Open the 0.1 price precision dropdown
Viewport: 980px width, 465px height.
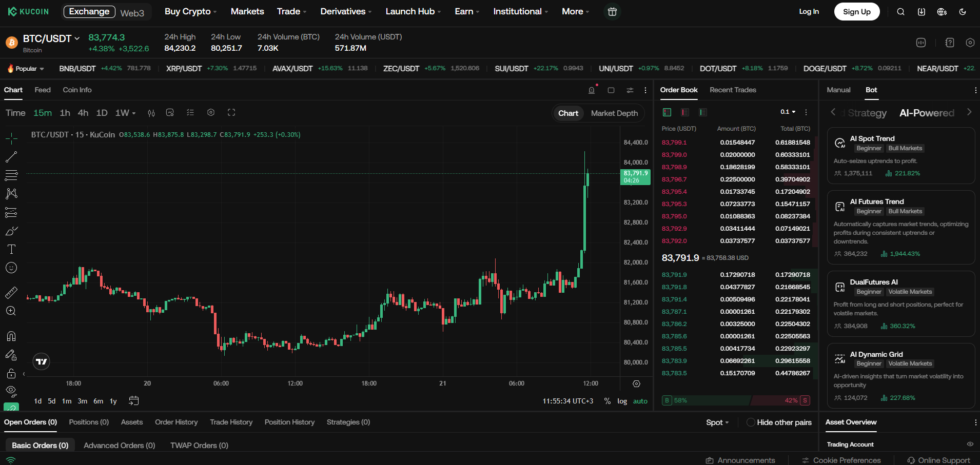pos(788,112)
